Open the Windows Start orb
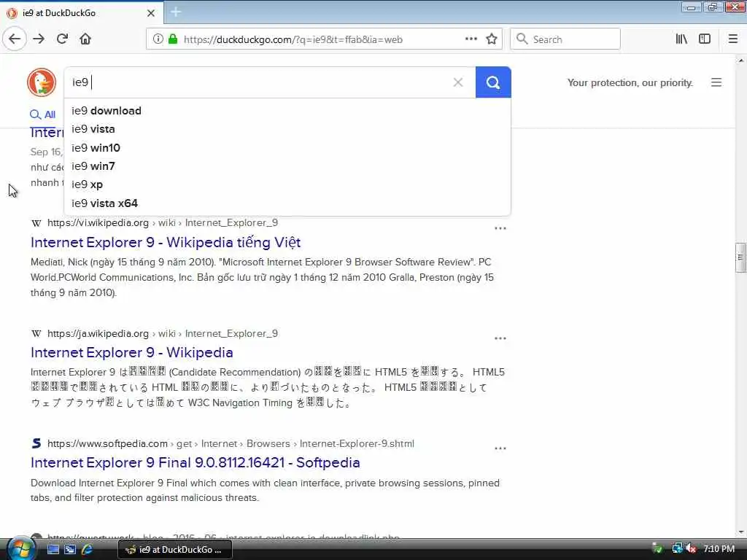 click(21, 548)
